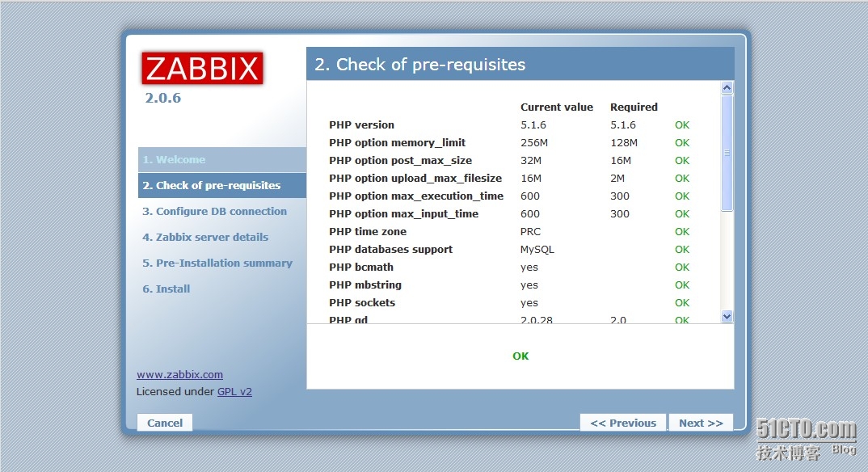Open step 4. Zabbix server details
Image resolution: width=868 pixels, height=472 pixels.
[205, 238]
